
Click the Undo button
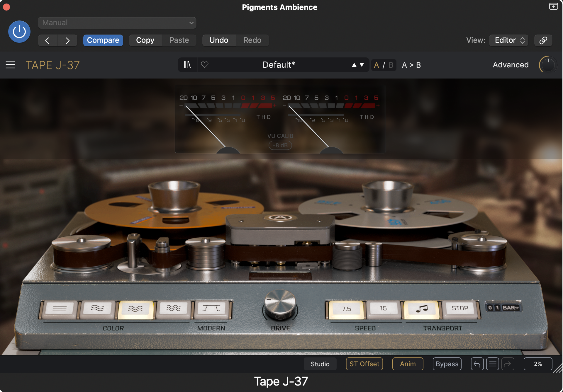[219, 40]
